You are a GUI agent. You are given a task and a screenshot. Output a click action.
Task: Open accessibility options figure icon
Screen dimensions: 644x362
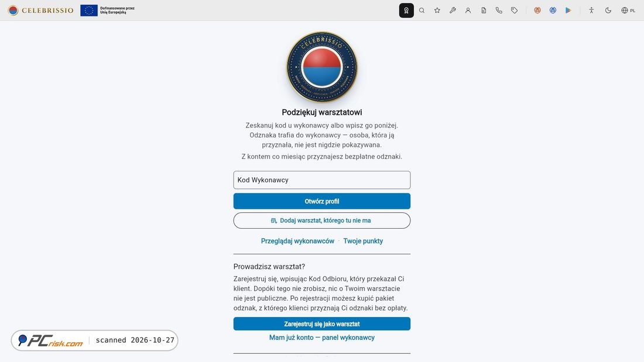click(591, 11)
